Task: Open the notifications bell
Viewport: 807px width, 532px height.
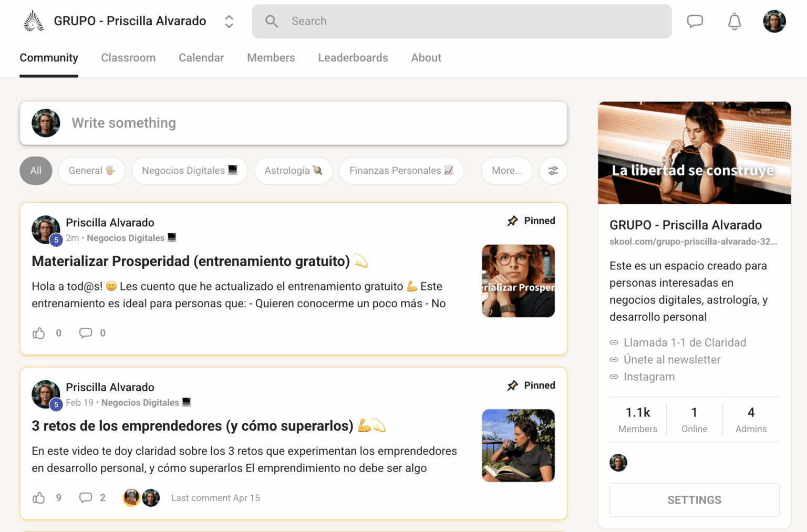Action: tap(734, 22)
